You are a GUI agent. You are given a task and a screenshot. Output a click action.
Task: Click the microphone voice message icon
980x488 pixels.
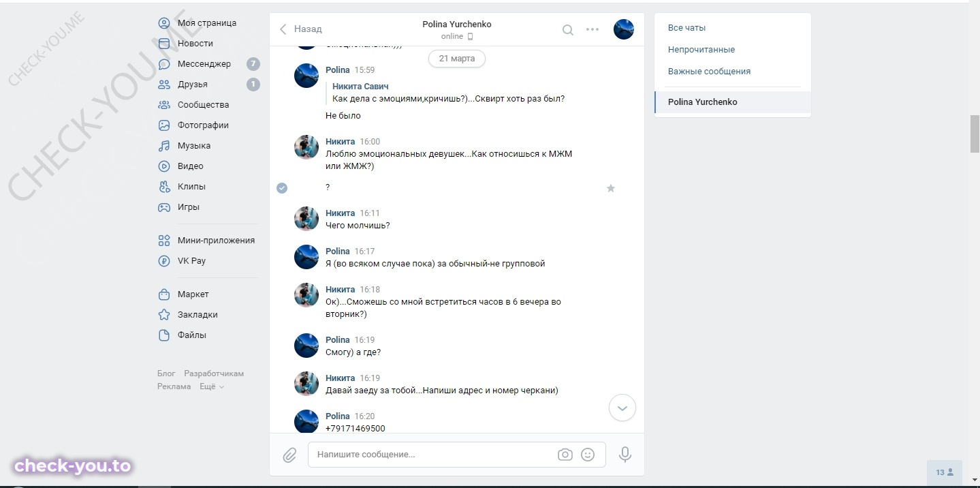625,455
